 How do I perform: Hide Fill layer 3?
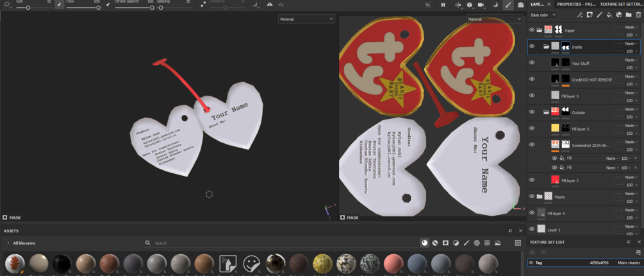coord(532,96)
